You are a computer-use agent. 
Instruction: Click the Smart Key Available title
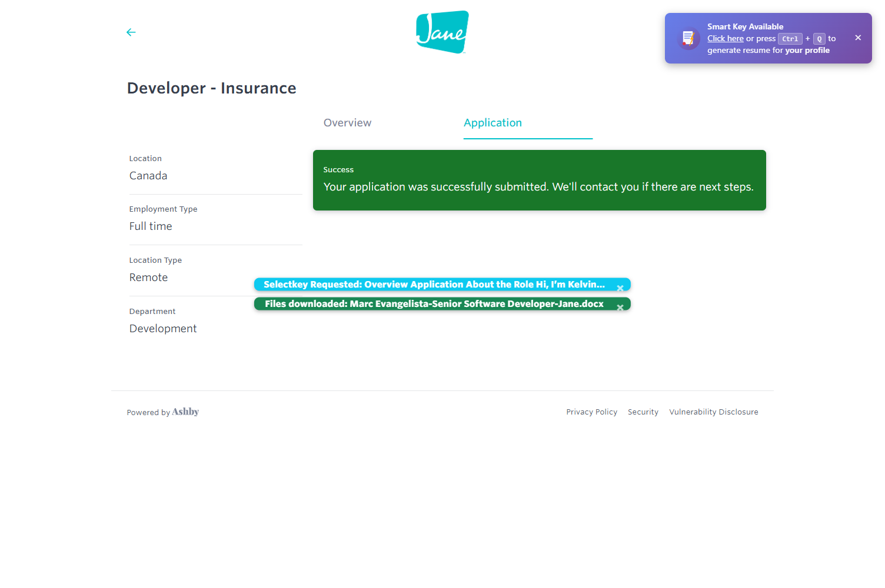tap(745, 26)
